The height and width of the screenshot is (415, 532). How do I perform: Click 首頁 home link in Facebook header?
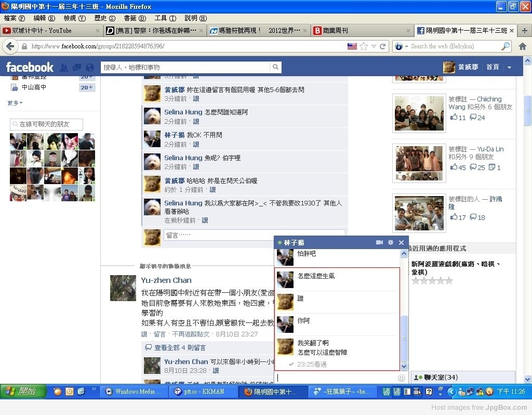(x=492, y=67)
